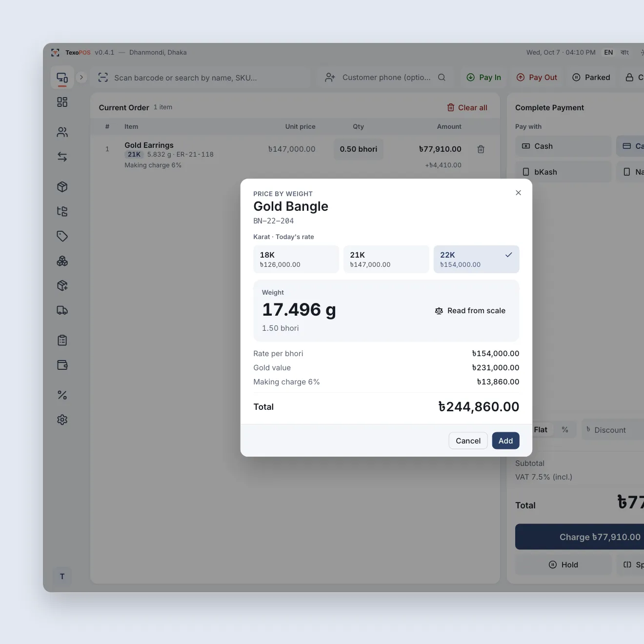The width and height of the screenshot is (644, 644).
Task: Select the 22K karat option
Action: tap(476, 259)
